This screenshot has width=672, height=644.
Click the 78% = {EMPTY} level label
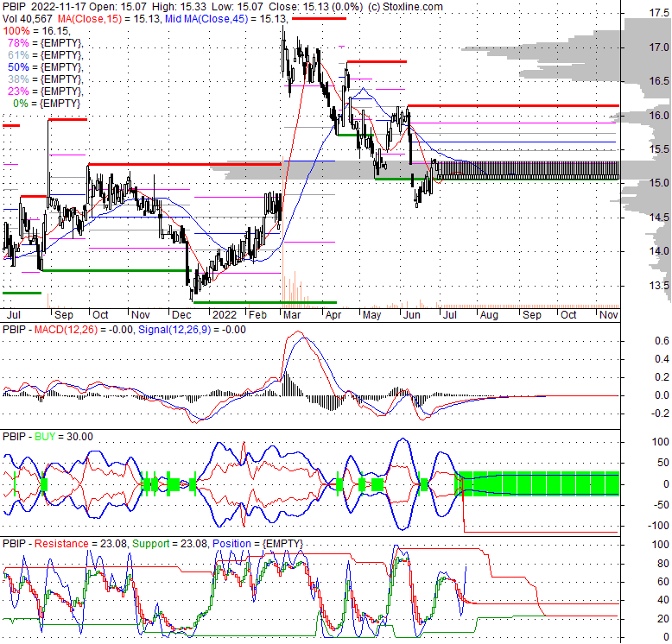pyautogui.click(x=46, y=43)
